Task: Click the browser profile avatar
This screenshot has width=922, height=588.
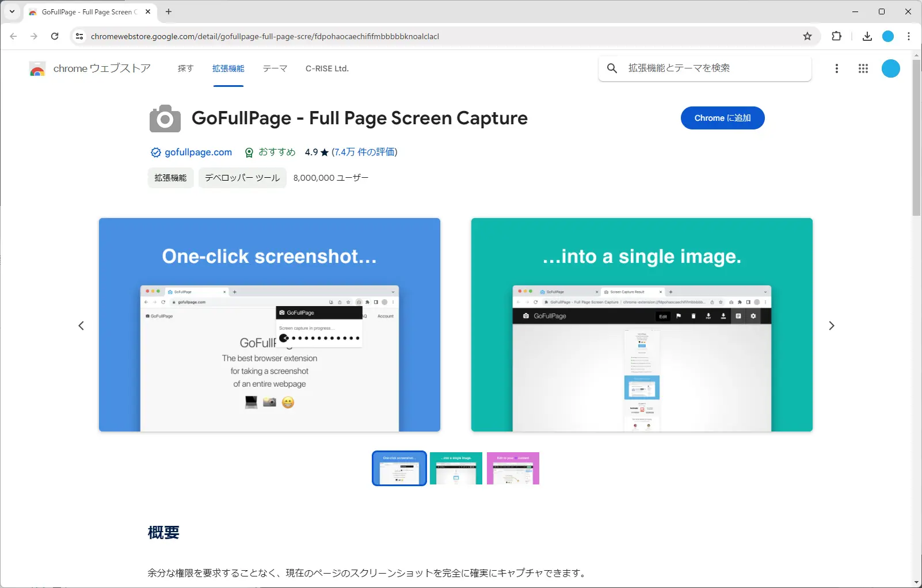Action: click(888, 36)
